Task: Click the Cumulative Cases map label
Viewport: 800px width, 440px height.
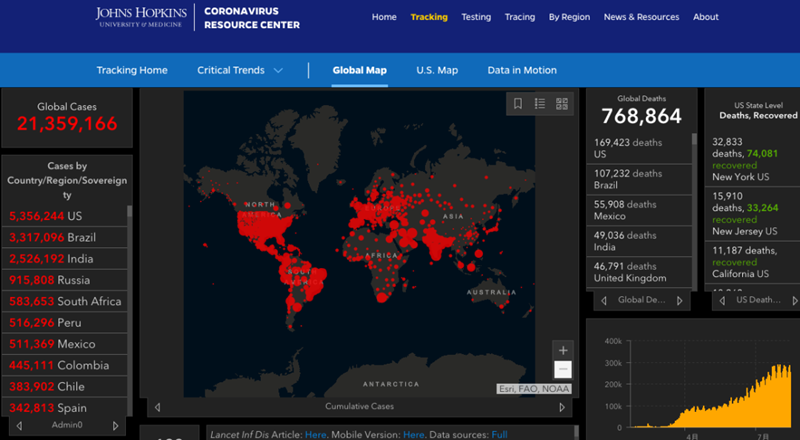Action: coord(359,406)
